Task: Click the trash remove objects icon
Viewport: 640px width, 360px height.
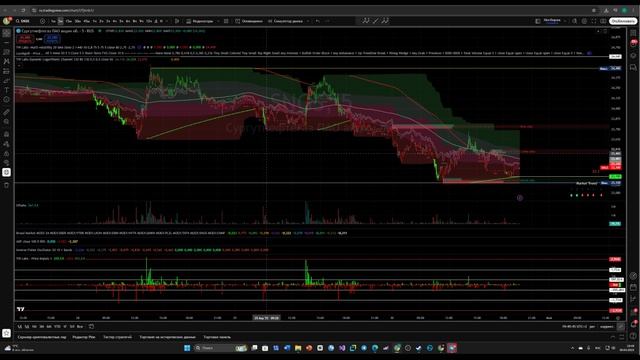Action: (x=7, y=185)
